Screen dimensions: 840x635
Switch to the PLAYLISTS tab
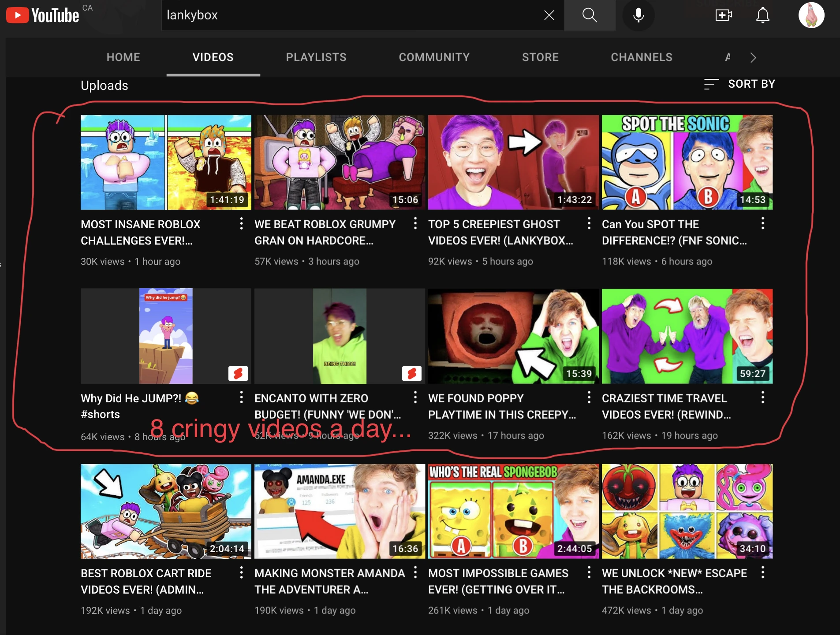(x=316, y=57)
